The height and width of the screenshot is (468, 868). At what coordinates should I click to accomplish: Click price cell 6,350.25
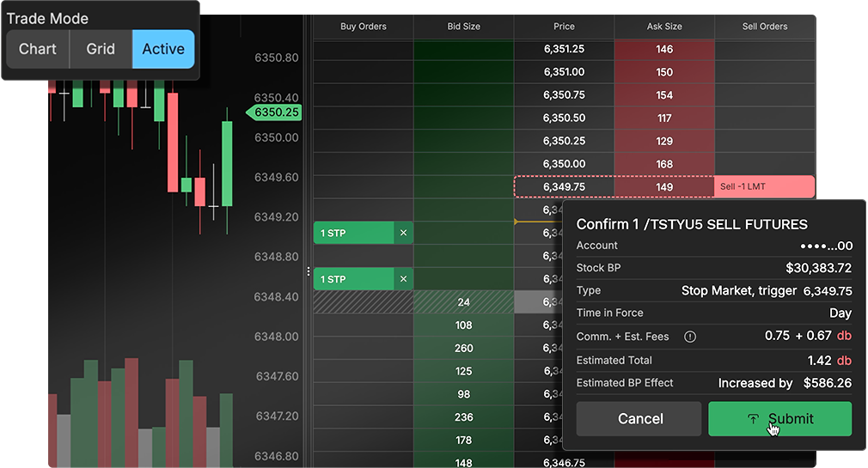[564, 141]
